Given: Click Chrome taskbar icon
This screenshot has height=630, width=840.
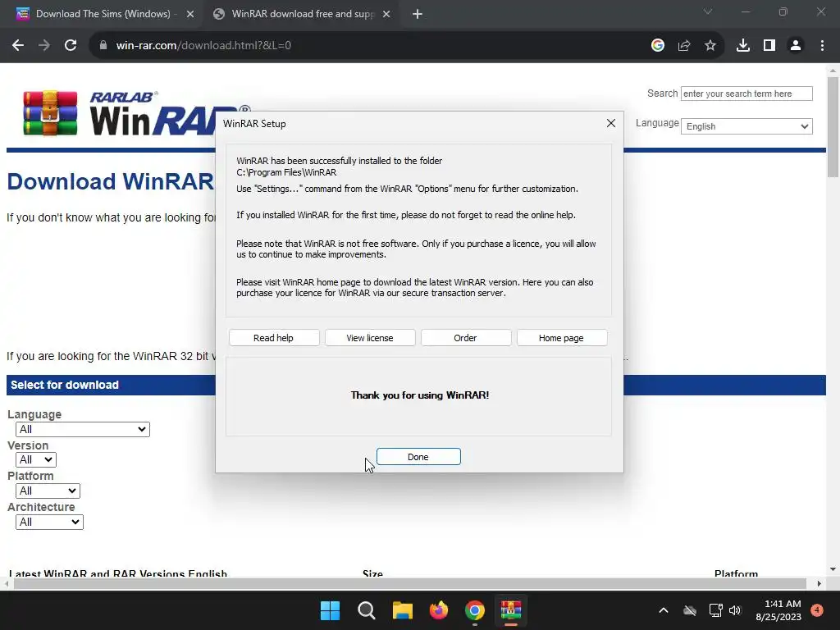Looking at the screenshot, I should pos(475,610).
